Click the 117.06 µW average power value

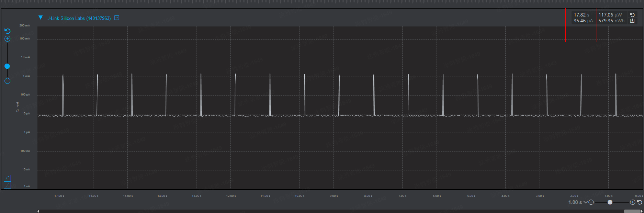tap(610, 15)
